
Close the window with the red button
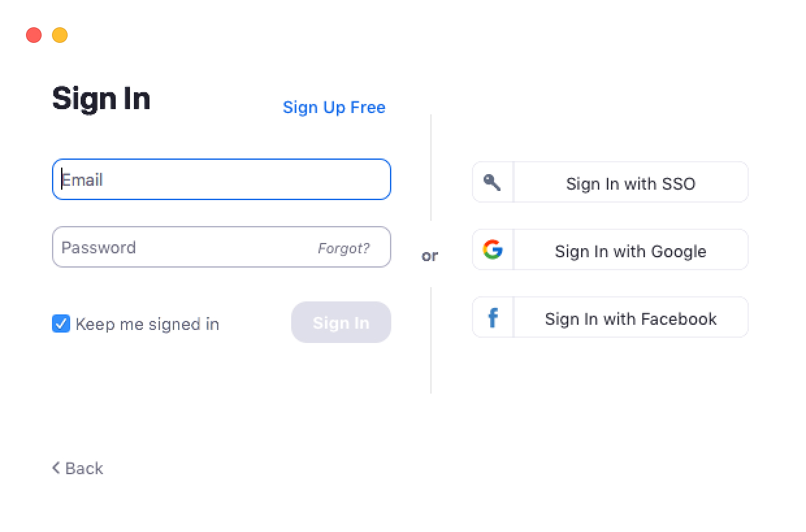pyautogui.click(x=34, y=35)
